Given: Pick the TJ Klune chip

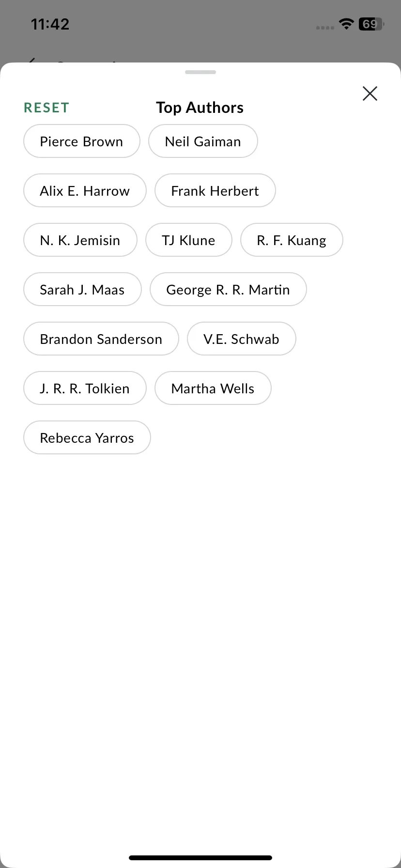Looking at the screenshot, I should [189, 240].
